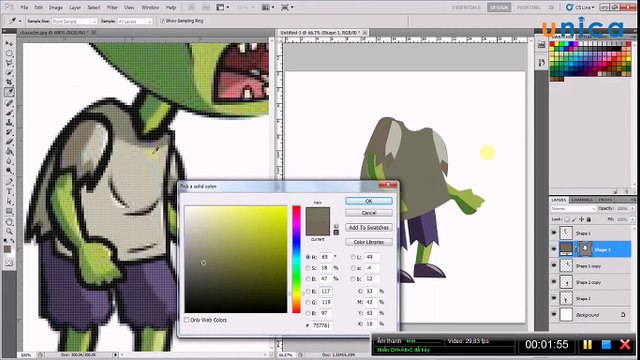This screenshot has height=360, width=640.
Task: Open the Screen Mode dropdown in top bar
Action: coord(287,7)
